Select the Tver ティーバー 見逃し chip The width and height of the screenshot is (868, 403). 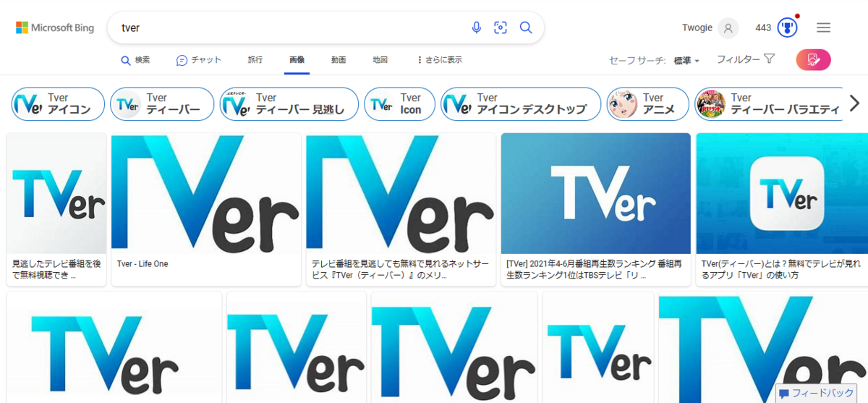289,103
